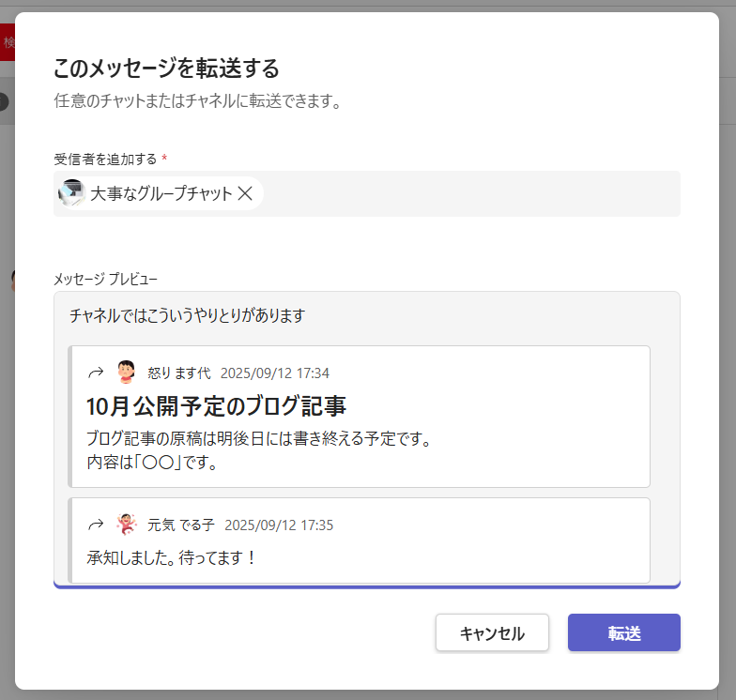
Task: Click the 受信者を追加する label
Action: click(x=105, y=159)
